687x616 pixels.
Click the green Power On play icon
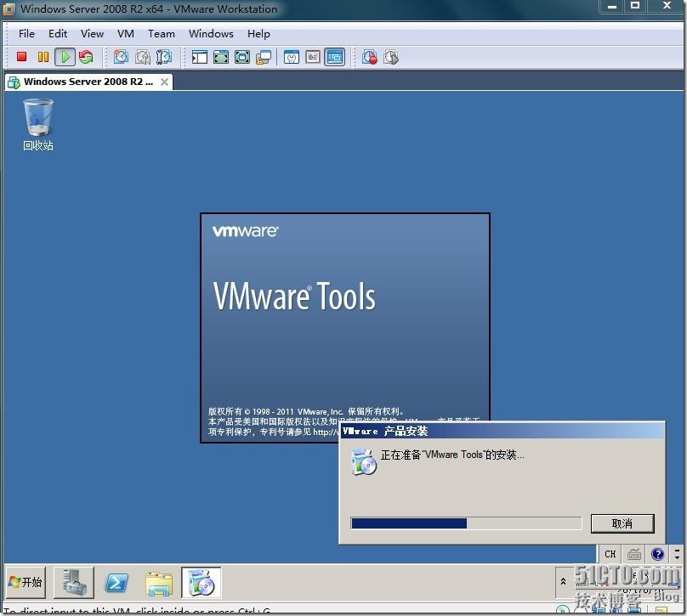coord(65,57)
